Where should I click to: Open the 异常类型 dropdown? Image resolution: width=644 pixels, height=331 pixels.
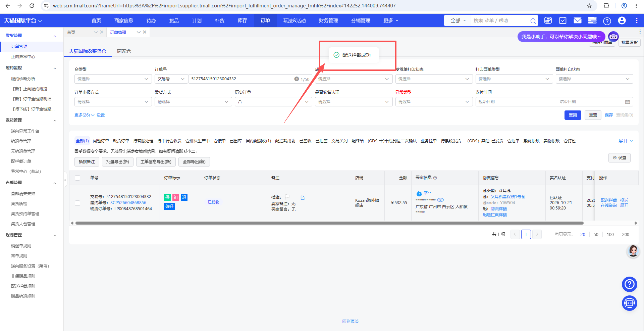[434, 102]
